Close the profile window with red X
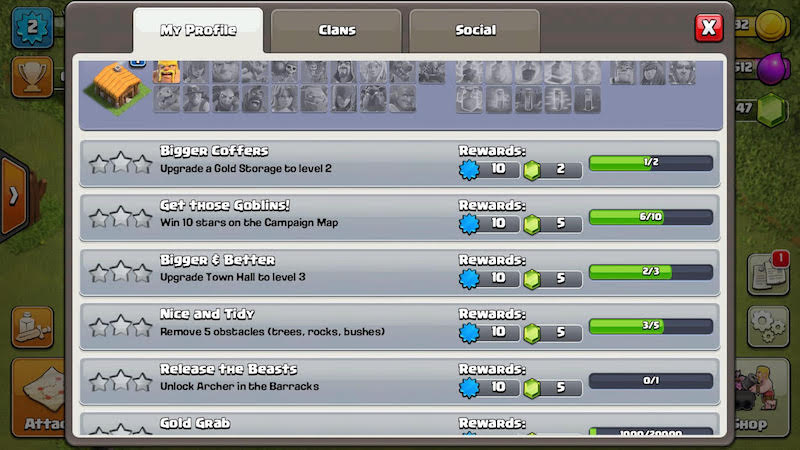The image size is (800, 450). click(709, 28)
